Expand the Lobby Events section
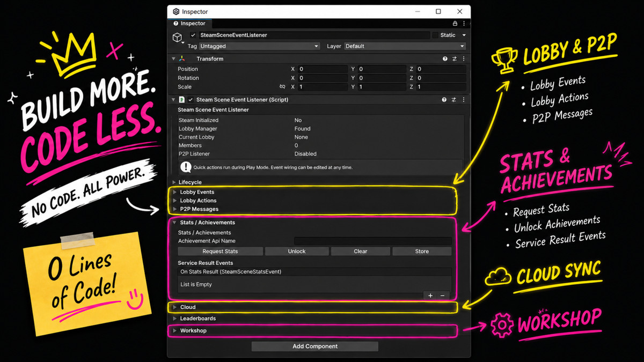Screen dimensions: 644x362 (x=175, y=192)
